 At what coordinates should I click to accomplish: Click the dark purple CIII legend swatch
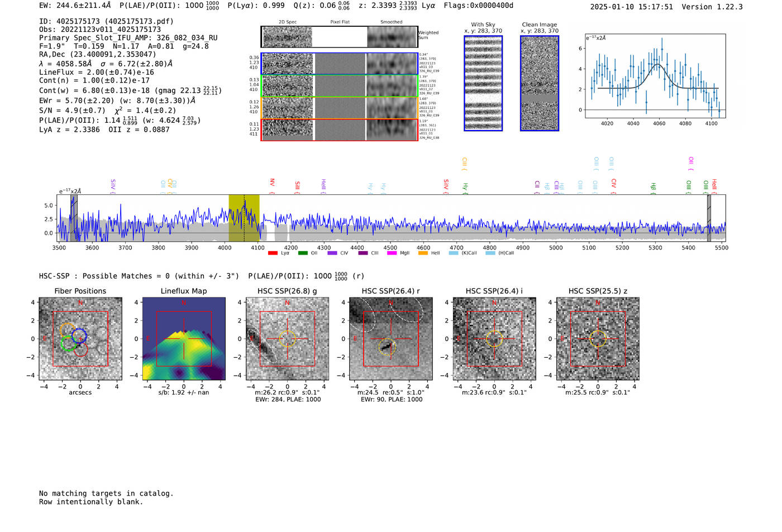(x=363, y=253)
